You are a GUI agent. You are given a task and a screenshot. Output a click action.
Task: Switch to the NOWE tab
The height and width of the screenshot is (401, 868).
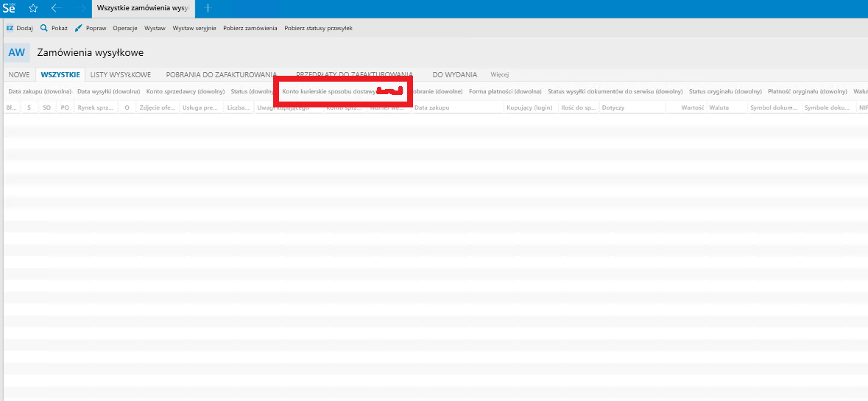tap(19, 74)
